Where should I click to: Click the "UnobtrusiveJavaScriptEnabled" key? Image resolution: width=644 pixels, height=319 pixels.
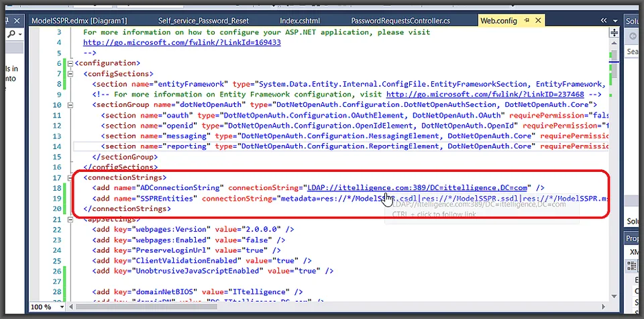198,271
